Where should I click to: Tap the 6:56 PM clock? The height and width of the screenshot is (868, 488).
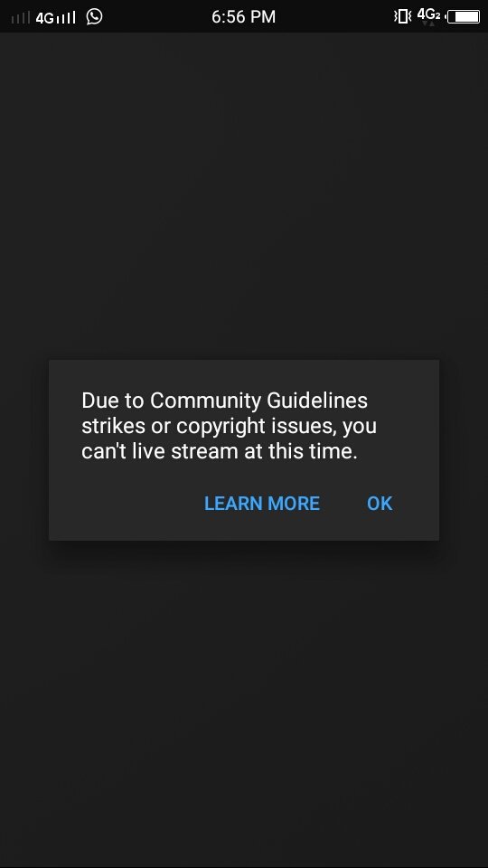coord(243,16)
